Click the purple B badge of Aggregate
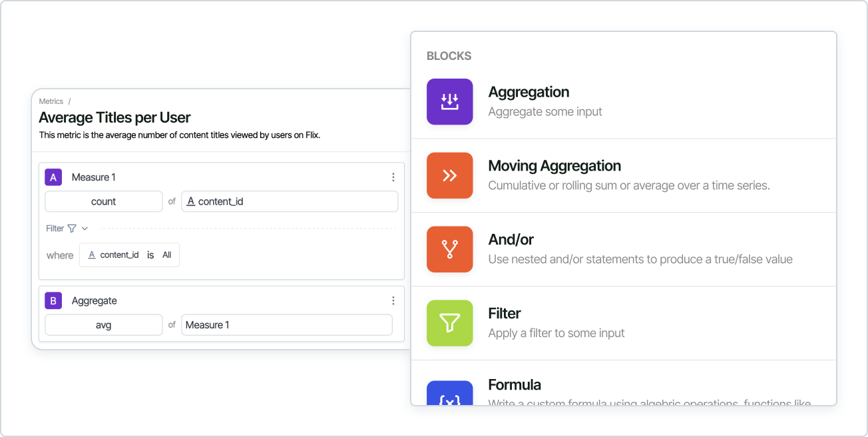This screenshot has height=437, width=868. pos(53,300)
